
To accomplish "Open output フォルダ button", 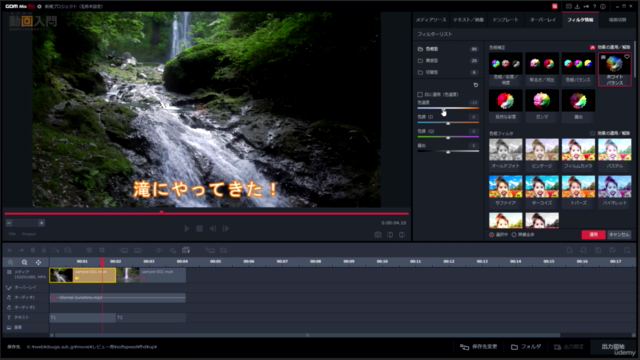I will [527, 347].
